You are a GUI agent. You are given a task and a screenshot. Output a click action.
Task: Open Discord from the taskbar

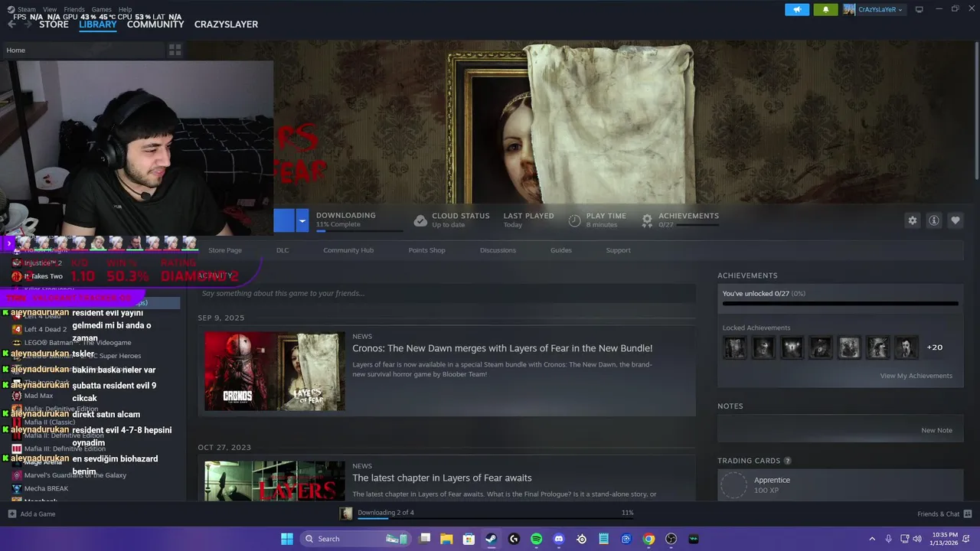559,539
